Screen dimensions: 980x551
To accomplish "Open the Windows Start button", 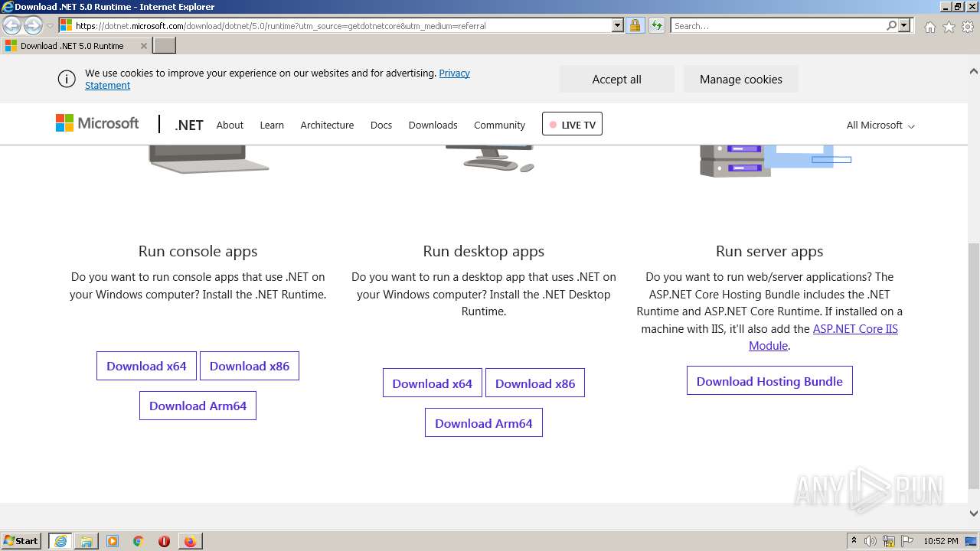I will pyautogui.click(x=21, y=540).
